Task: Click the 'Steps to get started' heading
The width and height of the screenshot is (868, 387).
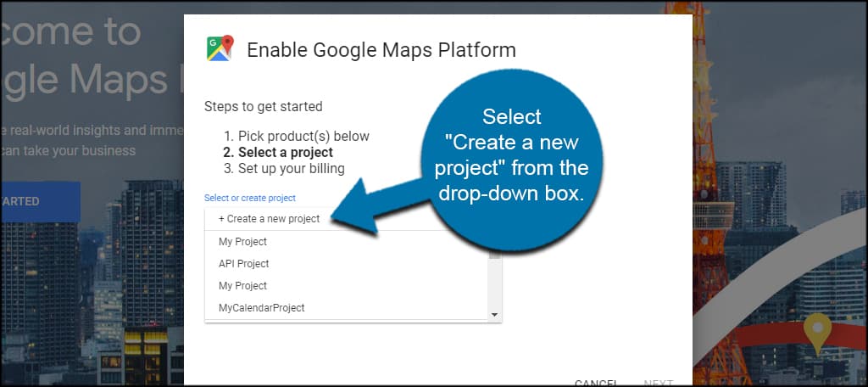Action: click(x=263, y=106)
